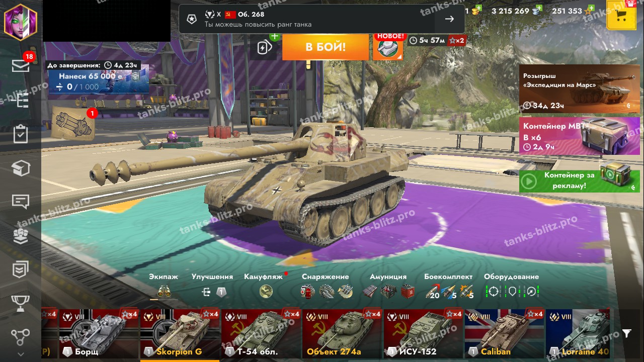Viewport: 644px width, 362px height.
Task: Open the chat messages sidebar icon
Action: [21, 202]
